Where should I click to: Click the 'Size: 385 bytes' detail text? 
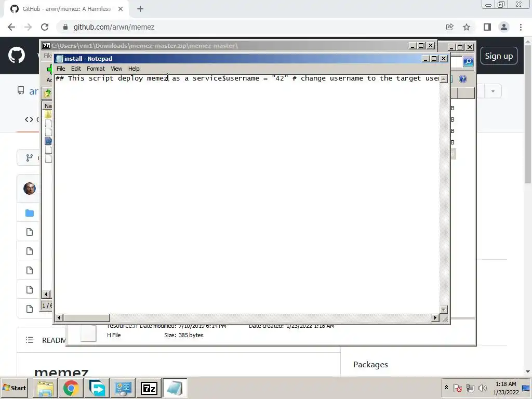click(x=184, y=335)
